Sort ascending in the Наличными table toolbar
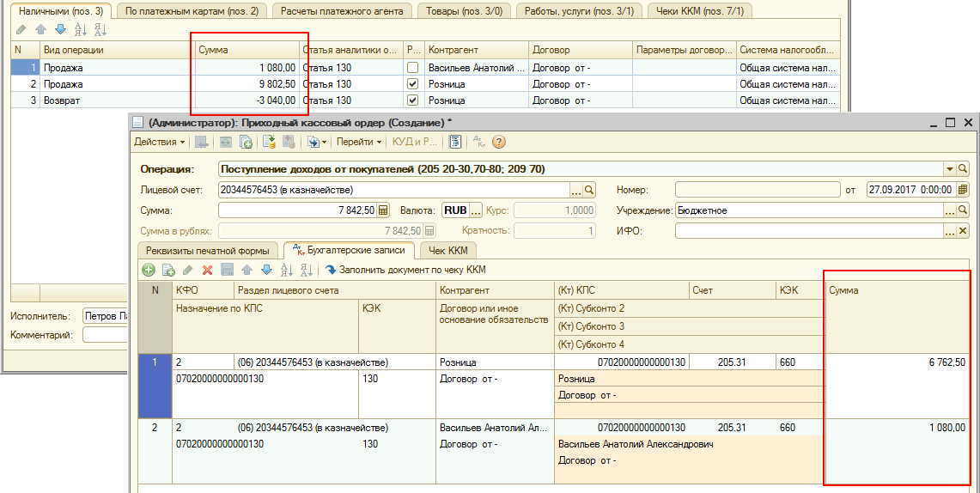This screenshot has height=493, width=980. click(x=81, y=29)
